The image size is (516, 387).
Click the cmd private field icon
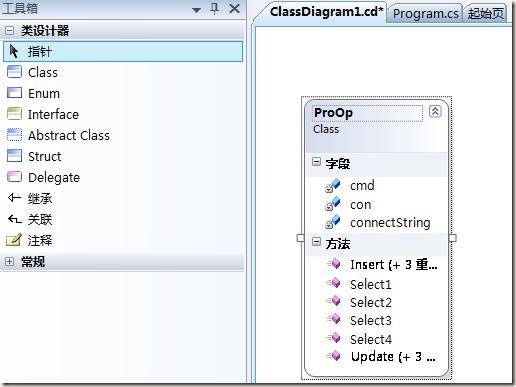coord(333,185)
